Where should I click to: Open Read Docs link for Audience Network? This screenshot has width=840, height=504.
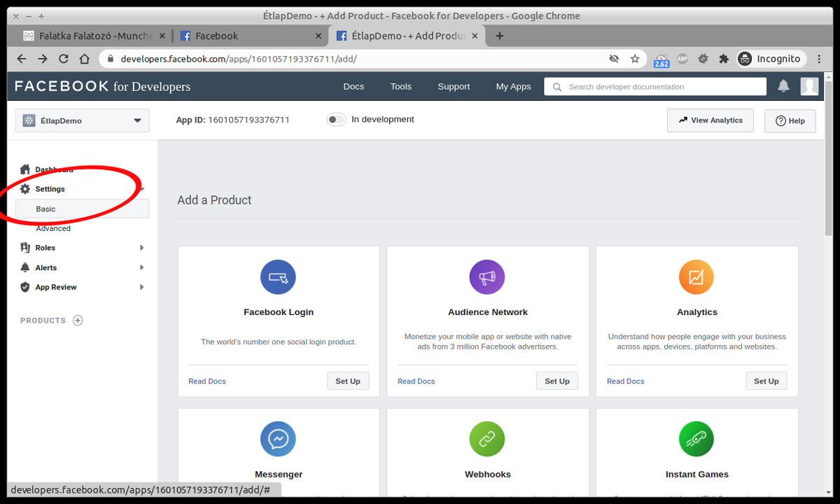click(416, 381)
